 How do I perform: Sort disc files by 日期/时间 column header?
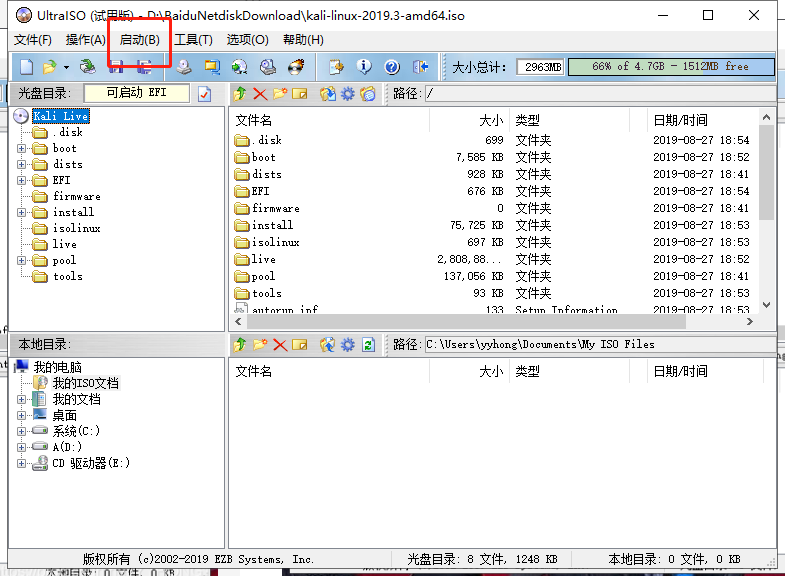703,120
